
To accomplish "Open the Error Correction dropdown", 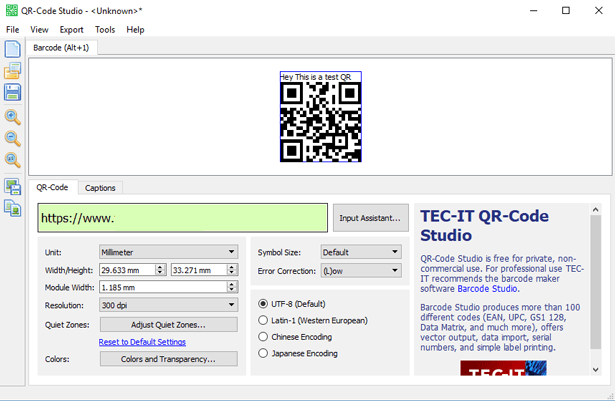I will click(x=361, y=270).
